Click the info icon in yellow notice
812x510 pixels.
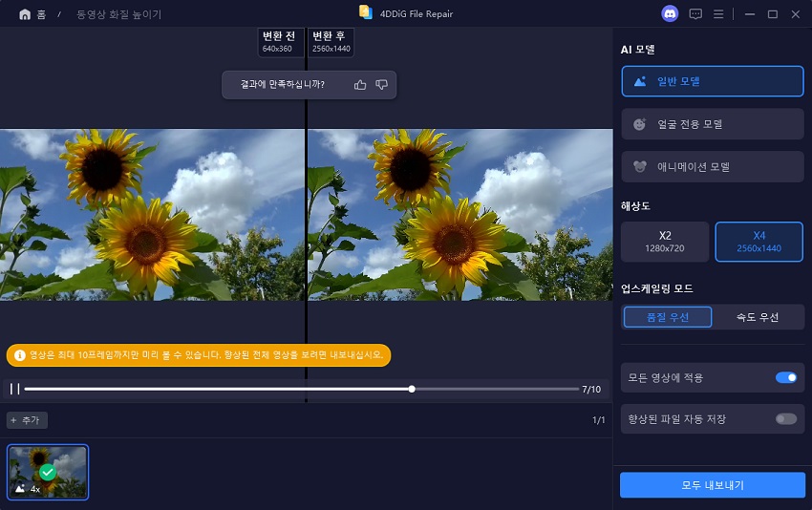click(20, 355)
